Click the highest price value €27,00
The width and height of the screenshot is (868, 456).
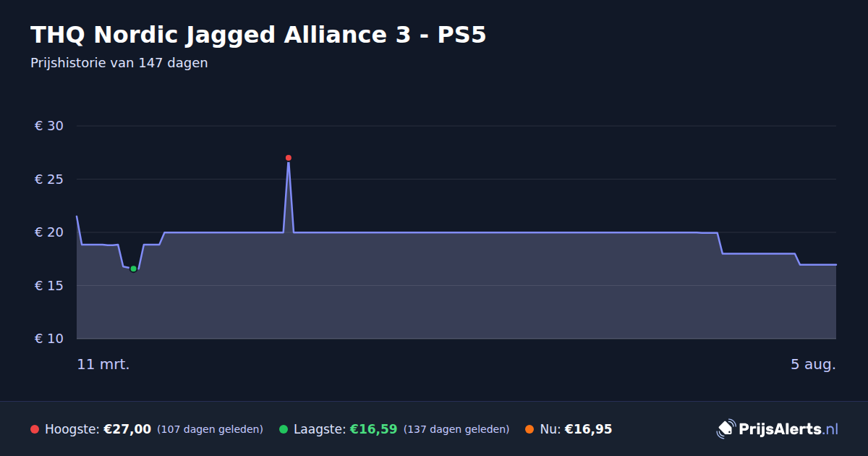coord(127,429)
